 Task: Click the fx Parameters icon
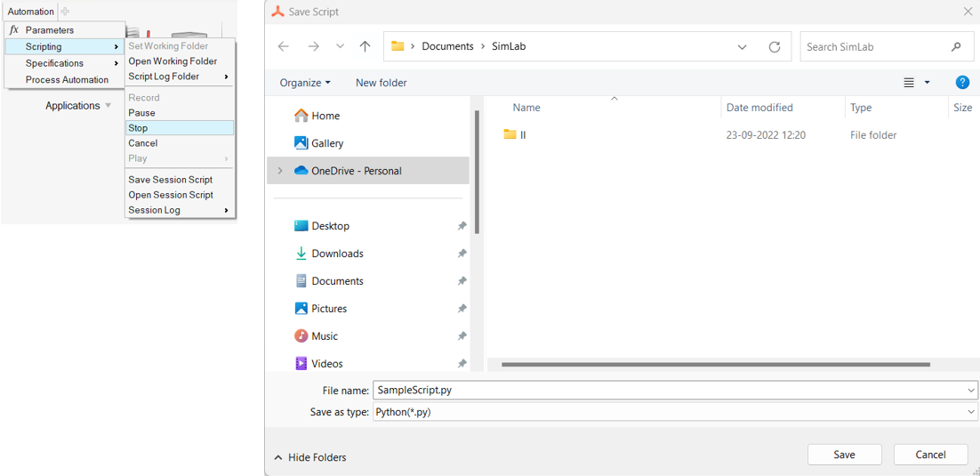pyautogui.click(x=14, y=30)
